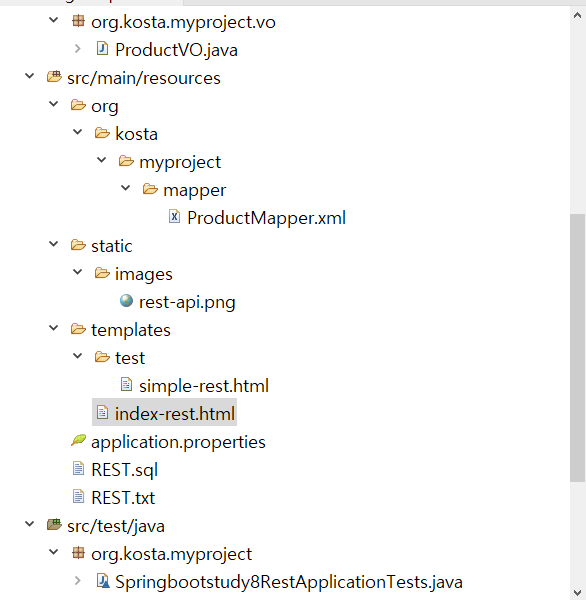Select the index-rest.html file
This screenshot has height=600, width=586.
point(175,414)
